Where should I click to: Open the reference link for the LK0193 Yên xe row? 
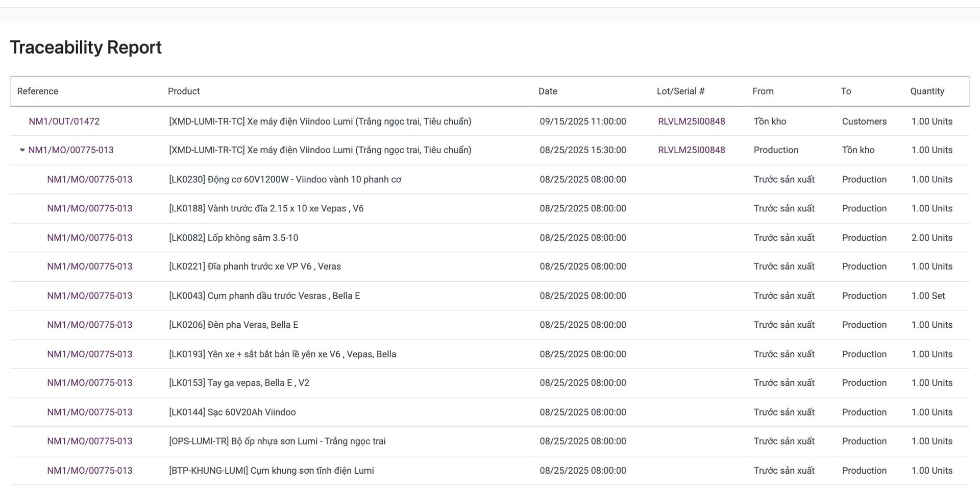(x=90, y=354)
